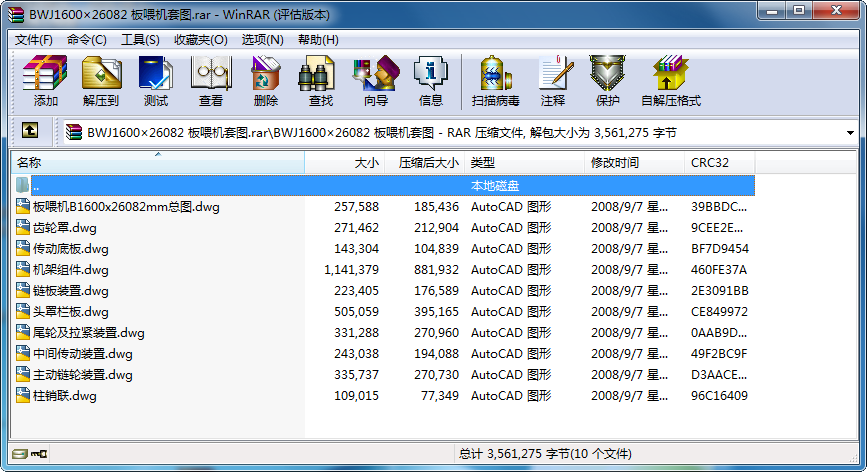Select file 柱销联.dwg in list

[65, 396]
